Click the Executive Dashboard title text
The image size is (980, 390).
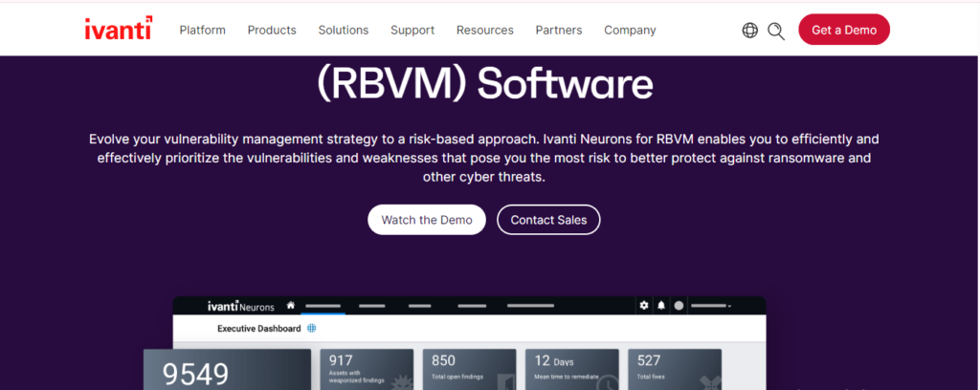258,328
